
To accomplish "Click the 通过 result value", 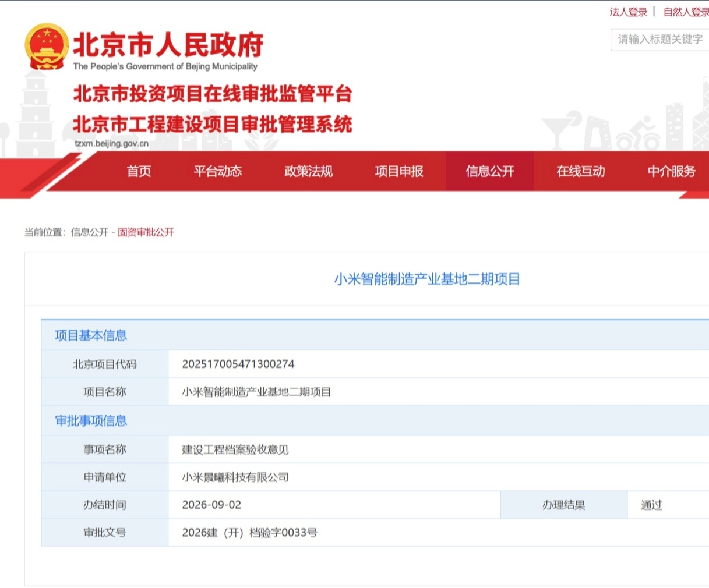I will 651,505.
